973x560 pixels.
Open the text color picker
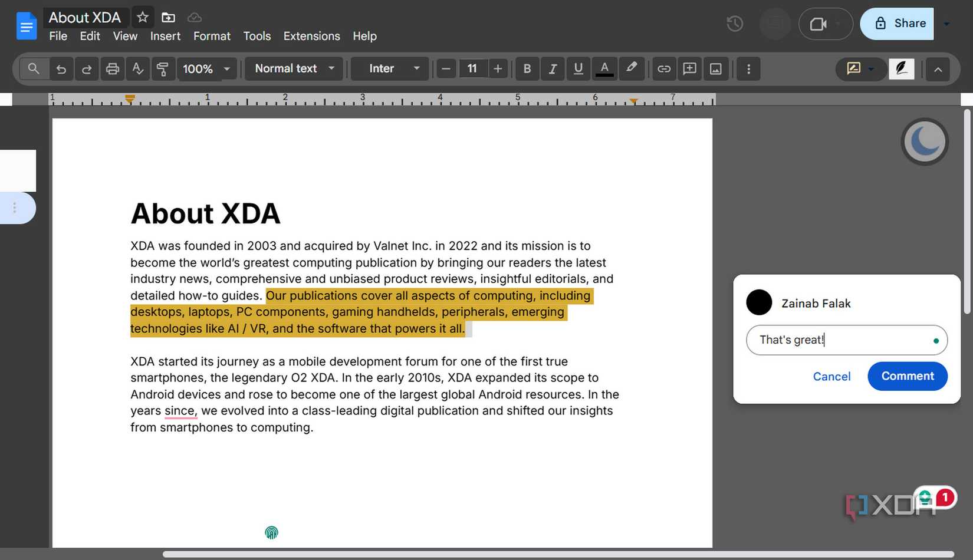(x=604, y=69)
